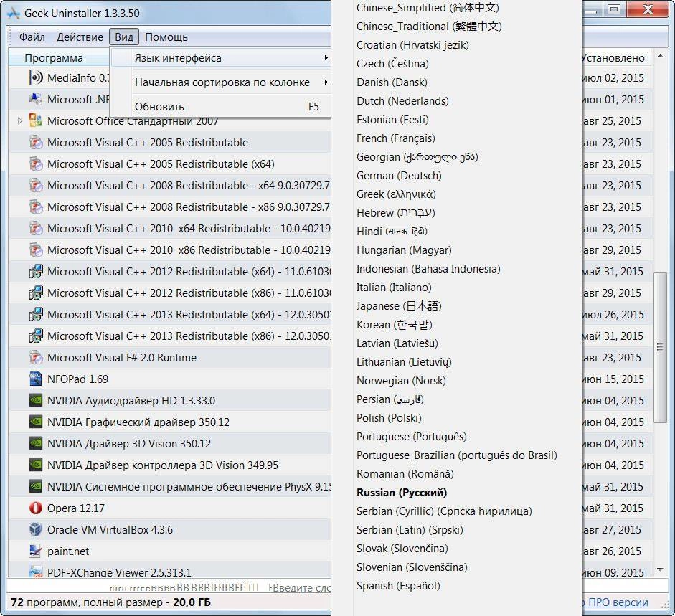Click the Visual F# 2.0 Runtime icon
Screen dimensions: 675x616
coord(36,358)
